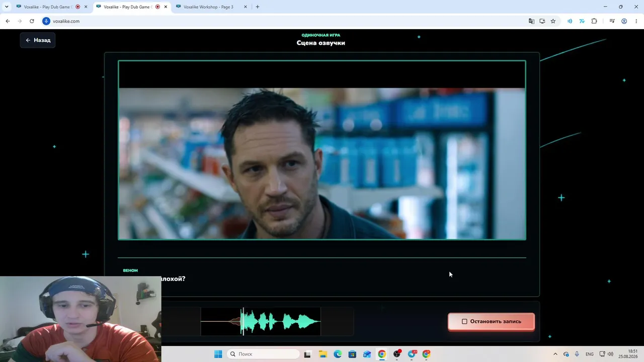Open OBS Studio from the taskbar
644x362 pixels.
pyautogui.click(x=397, y=354)
